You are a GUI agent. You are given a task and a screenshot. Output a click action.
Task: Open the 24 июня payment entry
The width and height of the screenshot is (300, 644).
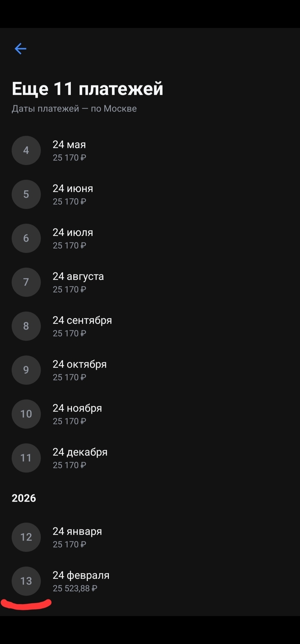[73, 194]
